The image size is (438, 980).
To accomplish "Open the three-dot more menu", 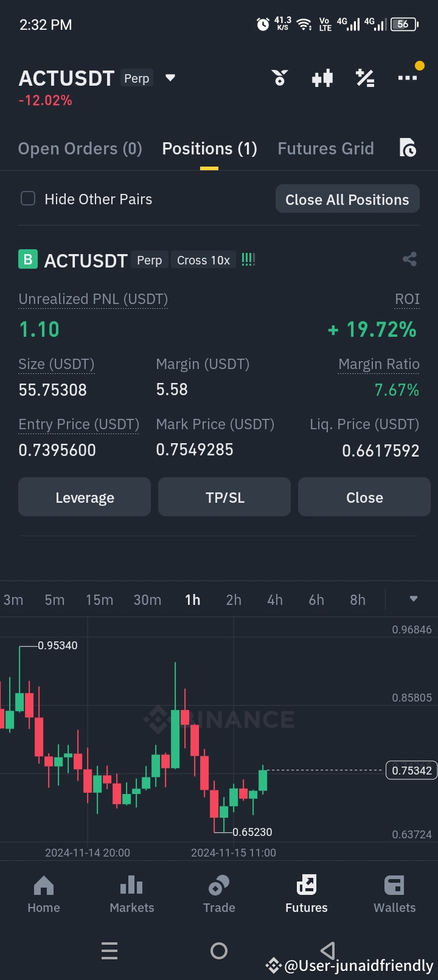I will click(407, 78).
